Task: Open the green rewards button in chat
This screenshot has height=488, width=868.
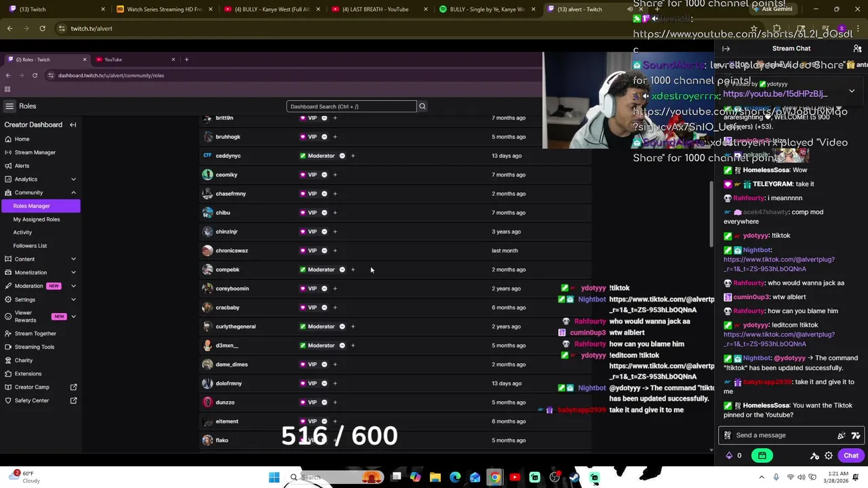Action: click(x=762, y=455)
